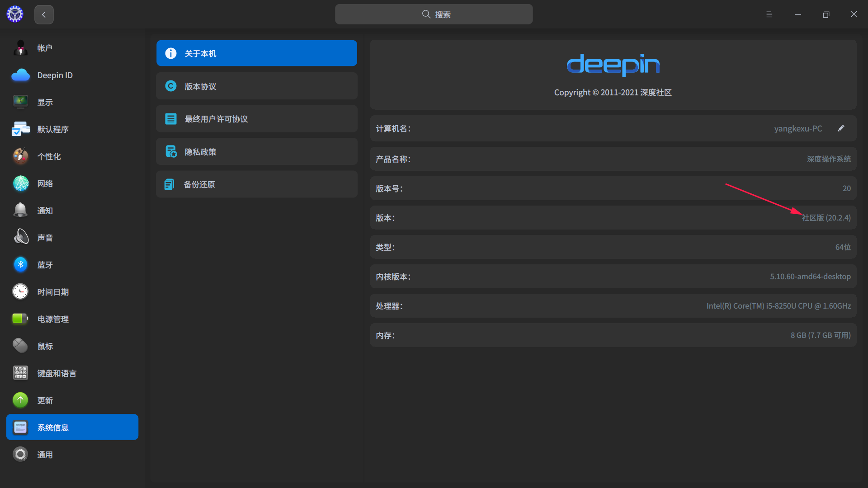Open 个性化 settings in the sidebar

click(48, 156)
